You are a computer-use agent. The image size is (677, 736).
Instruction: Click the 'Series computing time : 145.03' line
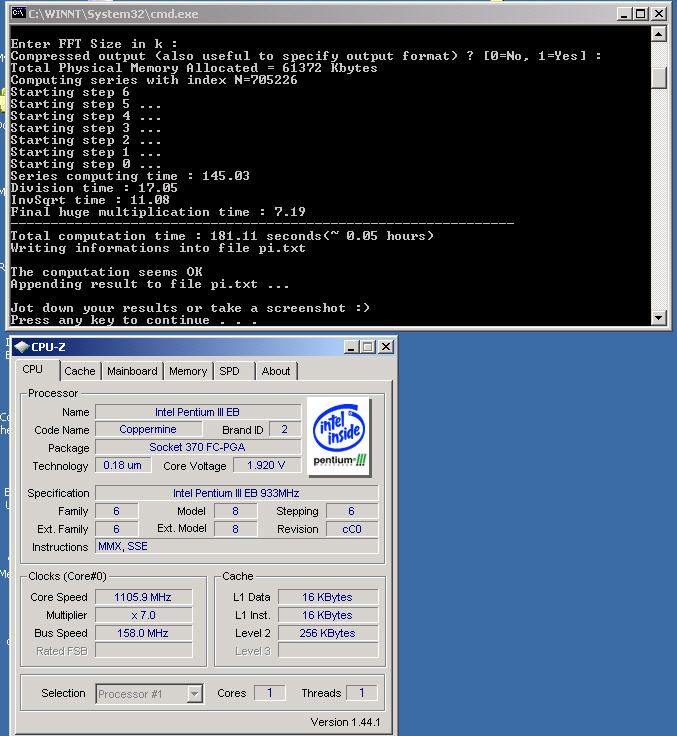click(130, 176)
